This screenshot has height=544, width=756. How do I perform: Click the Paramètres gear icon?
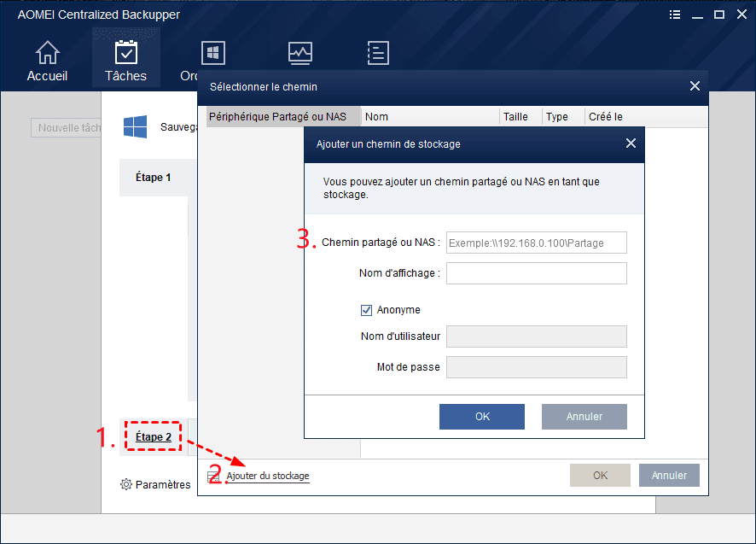tap(125, 484)
